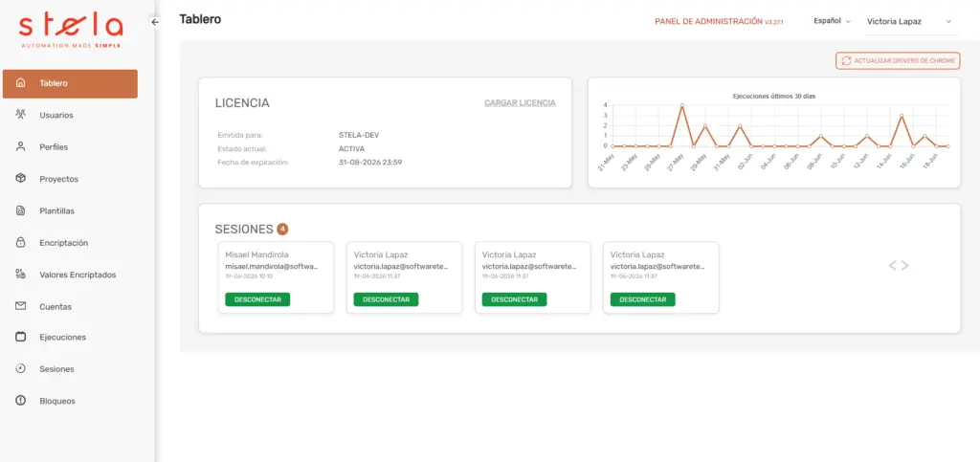Click the STELA-DEV license holder value
The width and height of the screenshot is (980, 462).
pyautogui.click(x=359, y=135)
